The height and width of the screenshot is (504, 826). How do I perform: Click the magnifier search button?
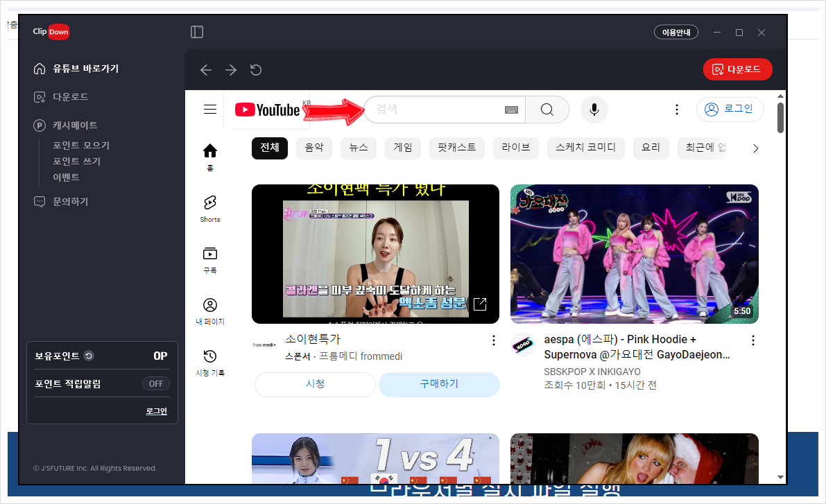(x=547, y=110)
